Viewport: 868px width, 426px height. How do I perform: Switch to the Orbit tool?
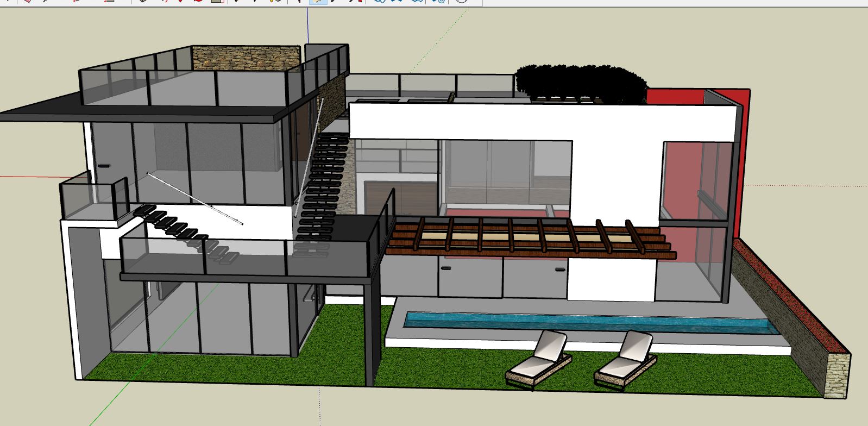tap(299, 1)
